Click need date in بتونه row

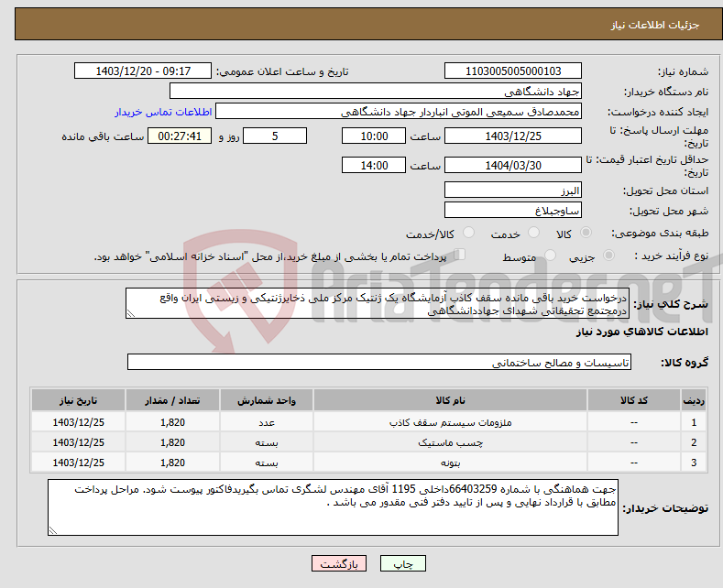coord(79,463)
